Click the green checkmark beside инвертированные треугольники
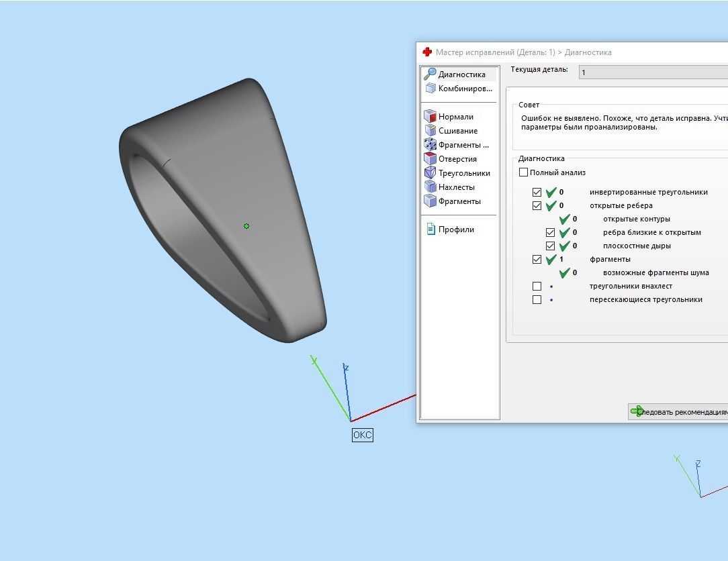 coord(551,192)
